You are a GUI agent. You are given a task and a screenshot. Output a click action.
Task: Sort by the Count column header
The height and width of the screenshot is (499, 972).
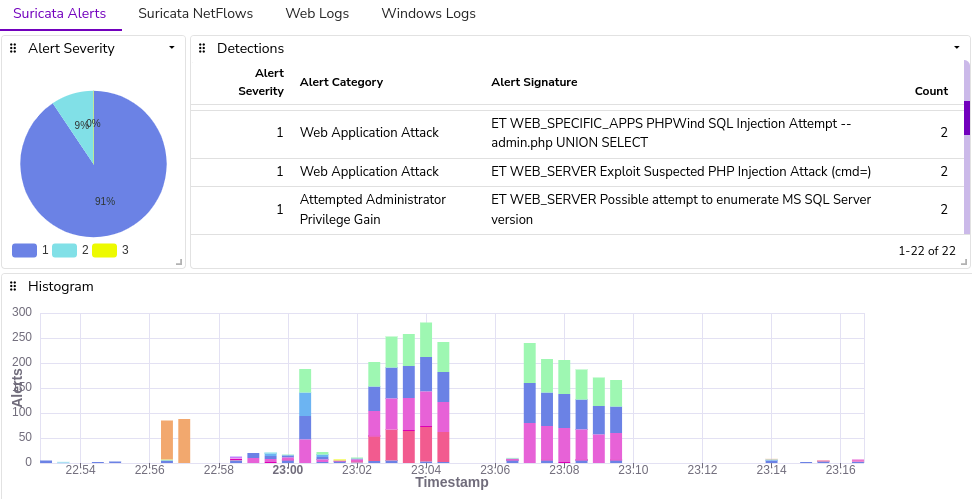pyautogui.click(x=931, y=91)
